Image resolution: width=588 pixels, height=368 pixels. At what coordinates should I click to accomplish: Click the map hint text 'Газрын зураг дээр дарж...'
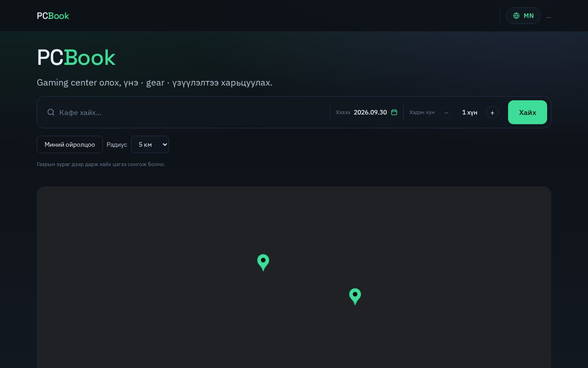click(101, 164)
